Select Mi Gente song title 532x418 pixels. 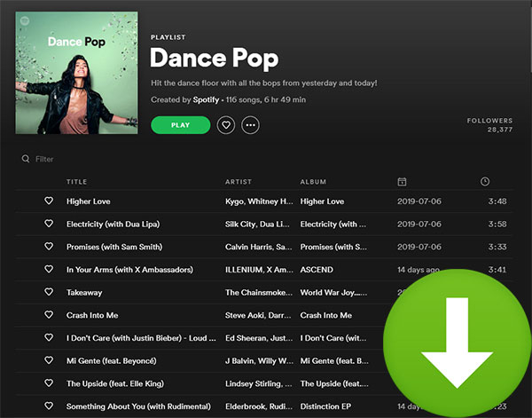[x=112, y=361]
